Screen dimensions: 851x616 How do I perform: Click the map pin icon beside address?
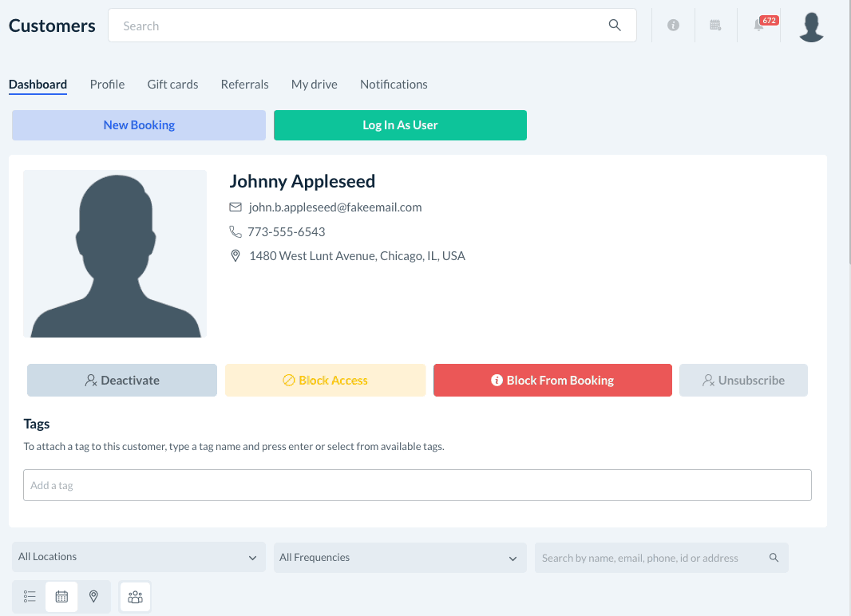coord(236,256)
